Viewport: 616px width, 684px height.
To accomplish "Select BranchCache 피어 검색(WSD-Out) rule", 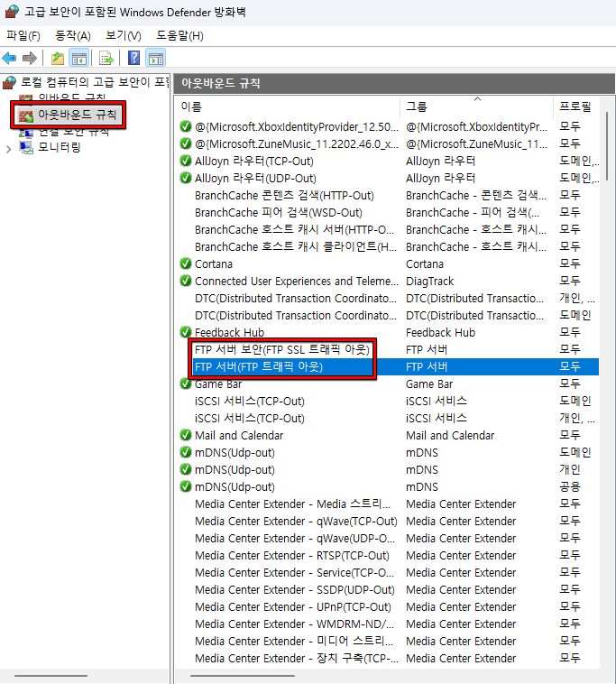I will tap(279, 212).
